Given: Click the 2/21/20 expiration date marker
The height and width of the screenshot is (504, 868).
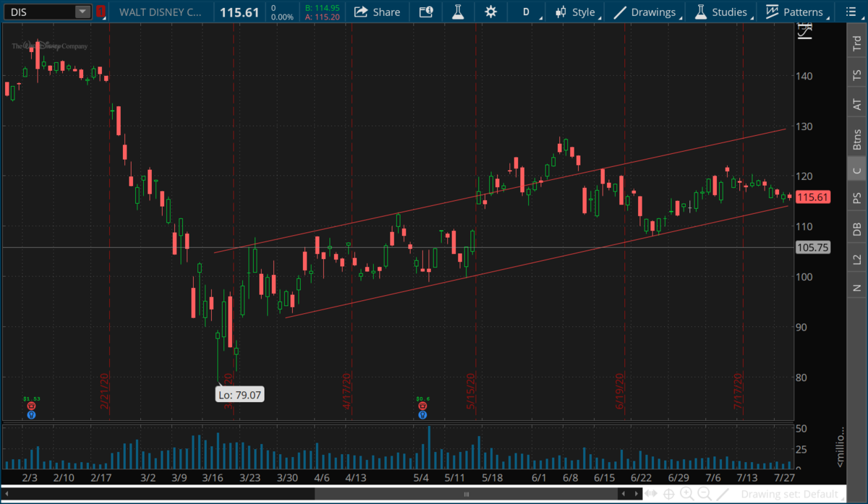Looking at the screenshot, I should [x=105, y=391].
